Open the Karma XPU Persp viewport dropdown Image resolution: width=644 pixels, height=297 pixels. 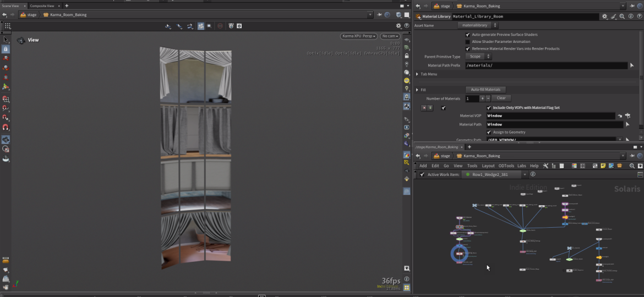coord(359,36)
